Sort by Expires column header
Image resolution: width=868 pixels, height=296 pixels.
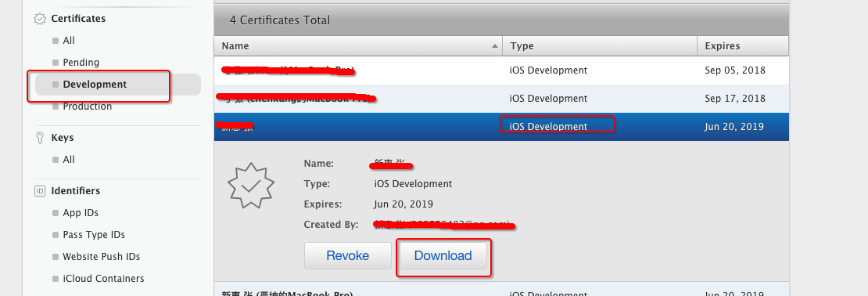pos(743,46)
